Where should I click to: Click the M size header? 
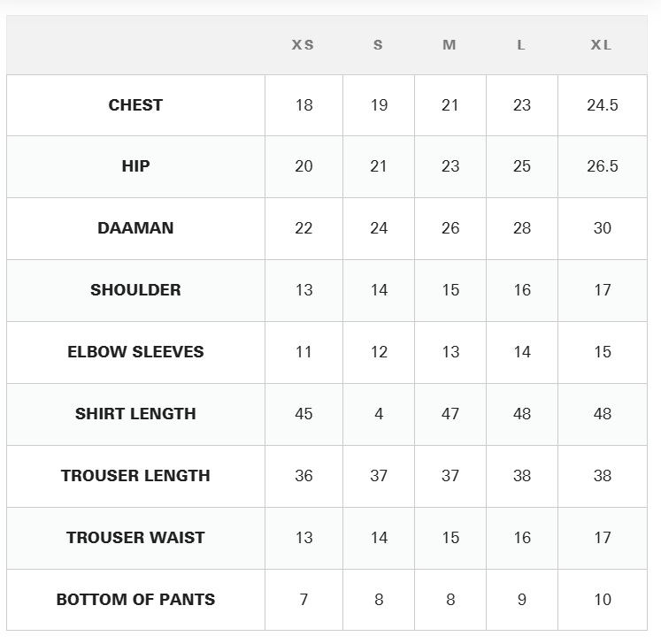point(450,45)
